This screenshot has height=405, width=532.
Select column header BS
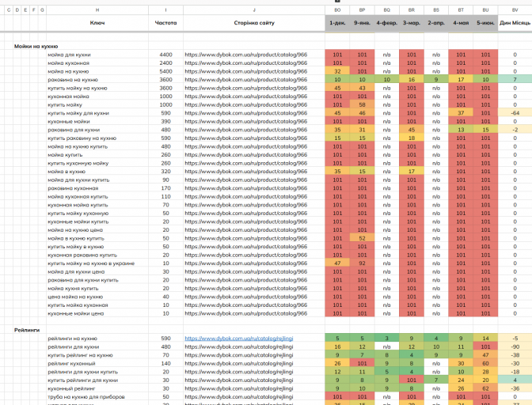pyautogui.click(x=436, y=10)
